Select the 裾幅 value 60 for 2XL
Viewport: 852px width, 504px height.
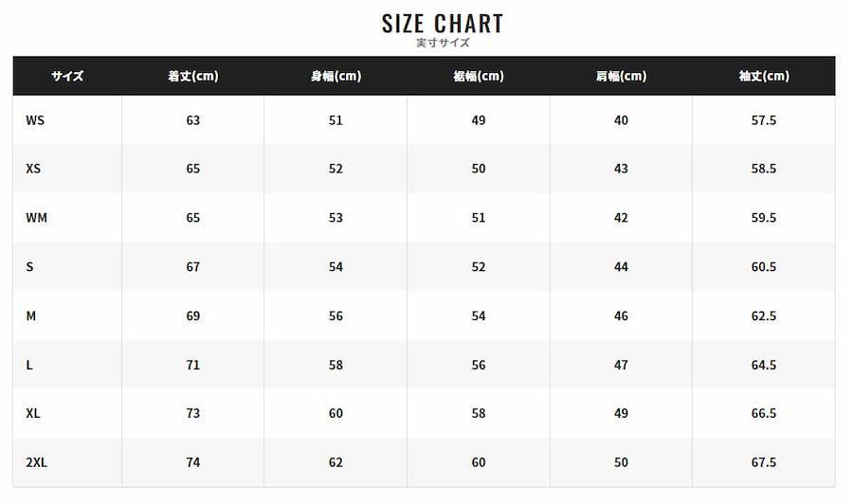click(479, 462)
